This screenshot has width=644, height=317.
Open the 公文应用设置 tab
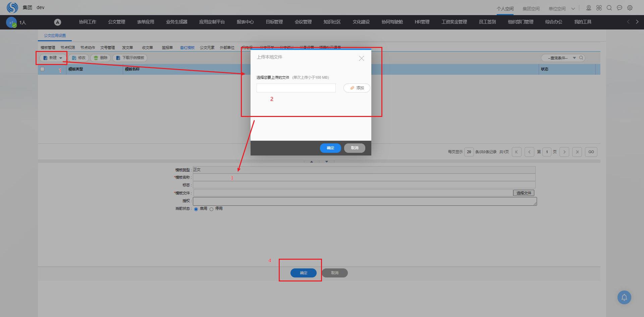point(55,36)
